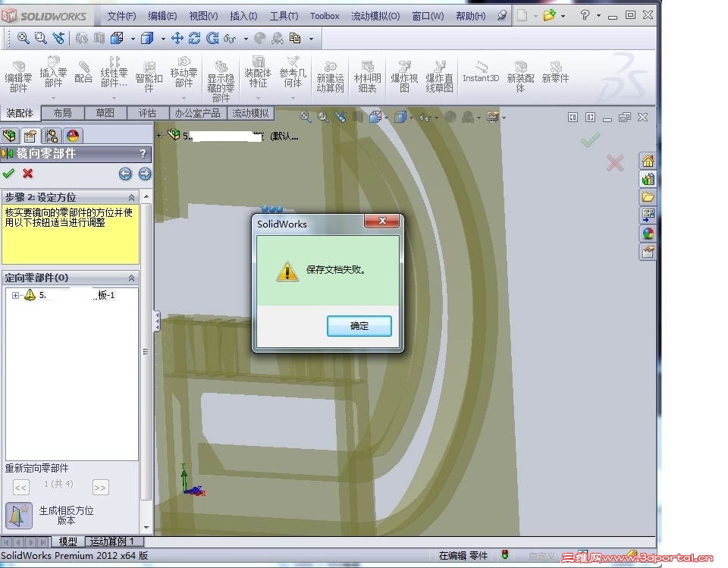Screen dimensions: 728x568
Task: Open help for 镜向零部件 panel
Action: (x=143, y=153)
